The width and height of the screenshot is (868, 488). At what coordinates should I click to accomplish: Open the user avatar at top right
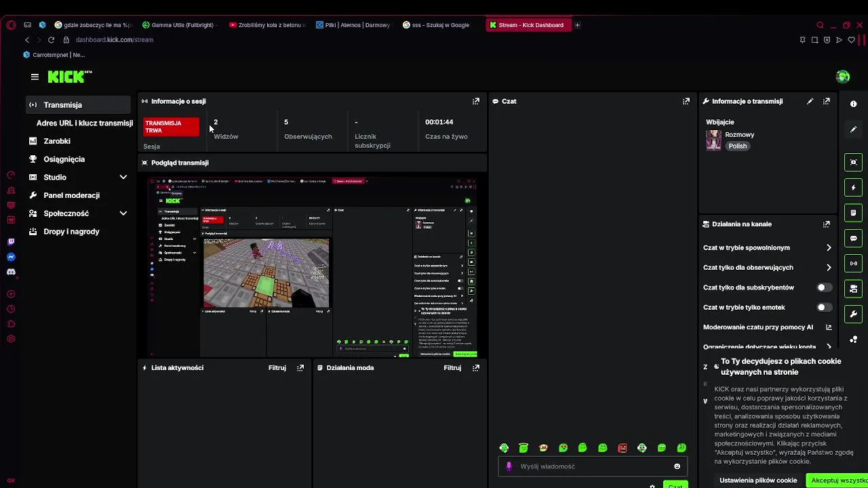tap(843, 77)
